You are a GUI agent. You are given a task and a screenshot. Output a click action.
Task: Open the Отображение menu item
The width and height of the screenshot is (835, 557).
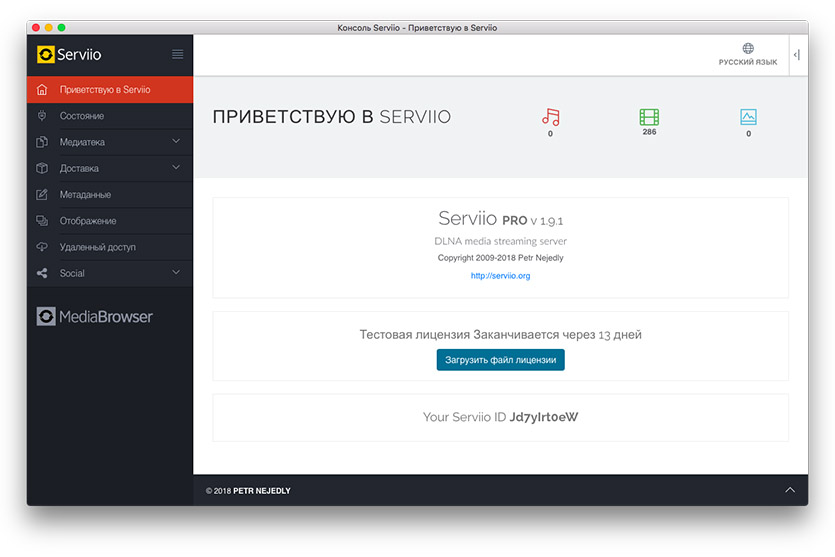point(110,220)
